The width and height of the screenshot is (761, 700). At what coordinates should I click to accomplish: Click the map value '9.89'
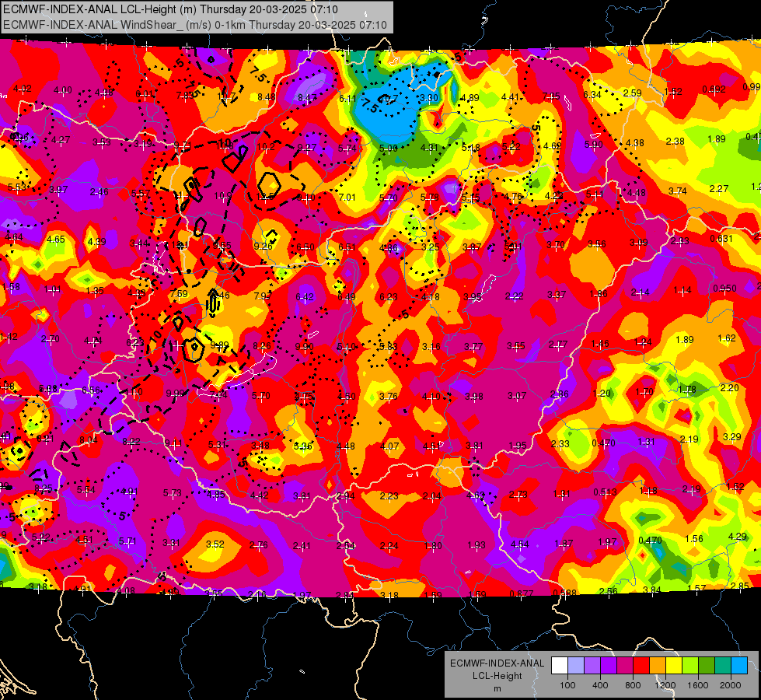219,345
